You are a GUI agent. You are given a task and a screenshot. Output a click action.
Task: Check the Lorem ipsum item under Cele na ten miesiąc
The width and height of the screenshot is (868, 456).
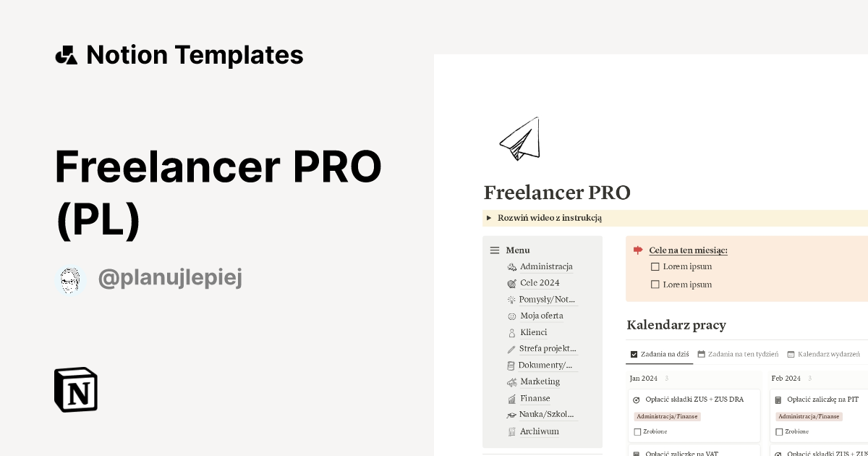(655, 266)
